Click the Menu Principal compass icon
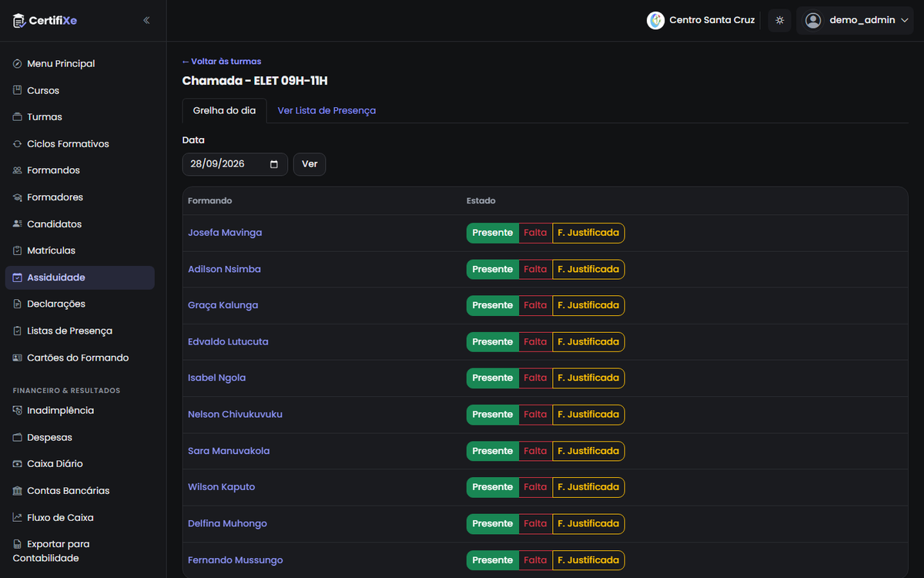The image size is (924, 578). click(18, 64)
